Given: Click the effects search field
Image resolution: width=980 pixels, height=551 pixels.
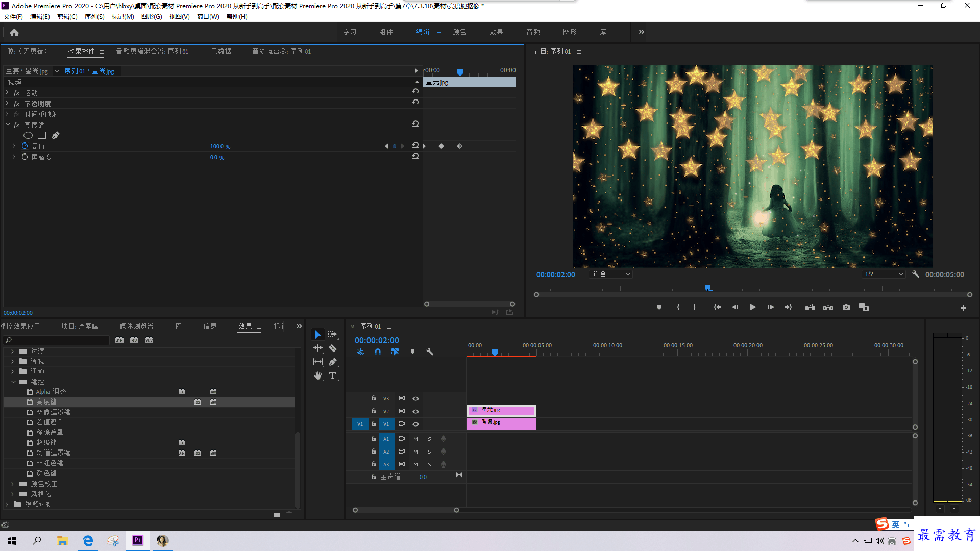Looking at the screenshot, I should [x=56, y=341].
